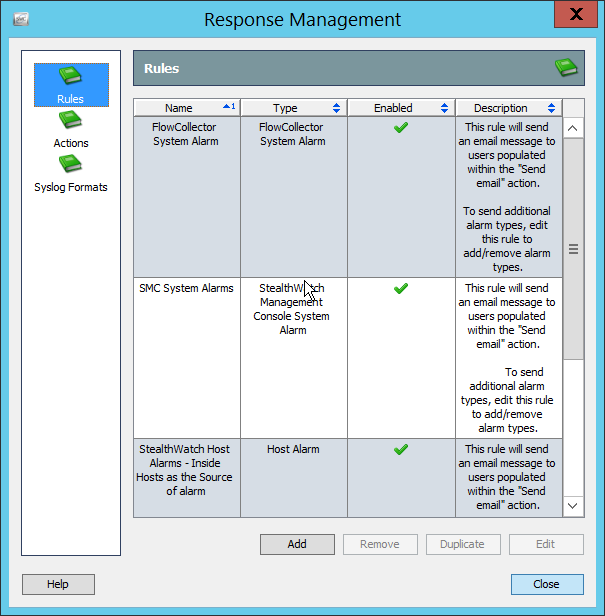Open the Type column sort arrows
This screenshot has width=605, height=616.
336,108
